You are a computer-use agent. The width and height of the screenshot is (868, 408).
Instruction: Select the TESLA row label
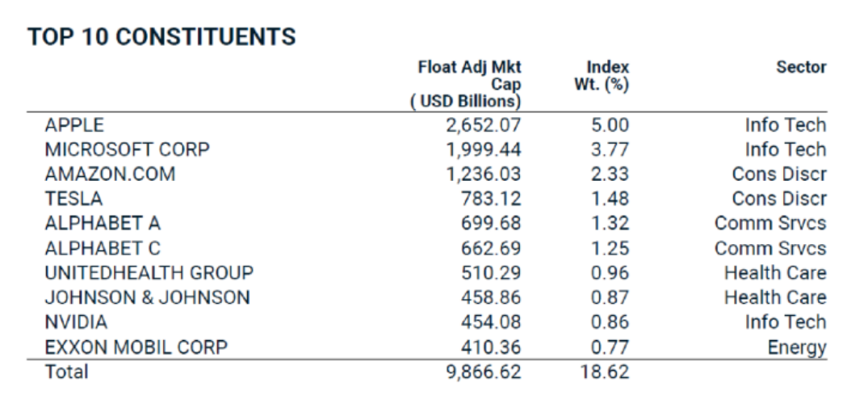pyautogui.click(x=73, y=199)
